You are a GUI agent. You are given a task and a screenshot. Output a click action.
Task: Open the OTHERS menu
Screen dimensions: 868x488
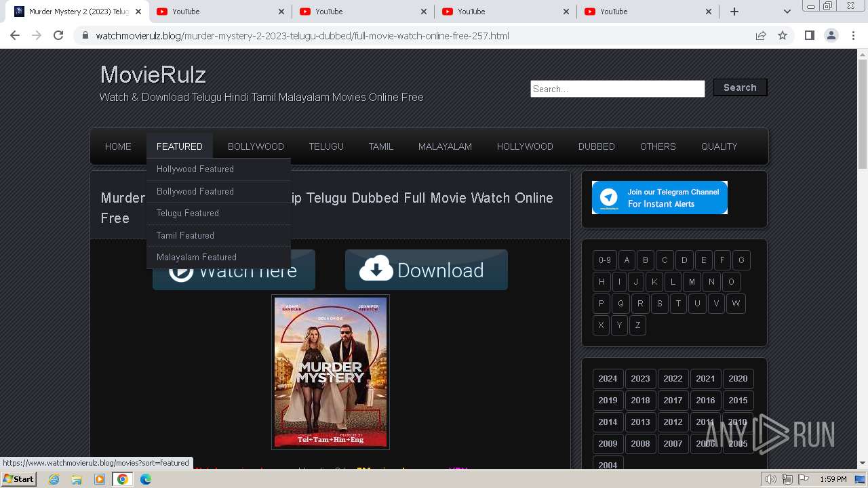click(x=658, y=146)
